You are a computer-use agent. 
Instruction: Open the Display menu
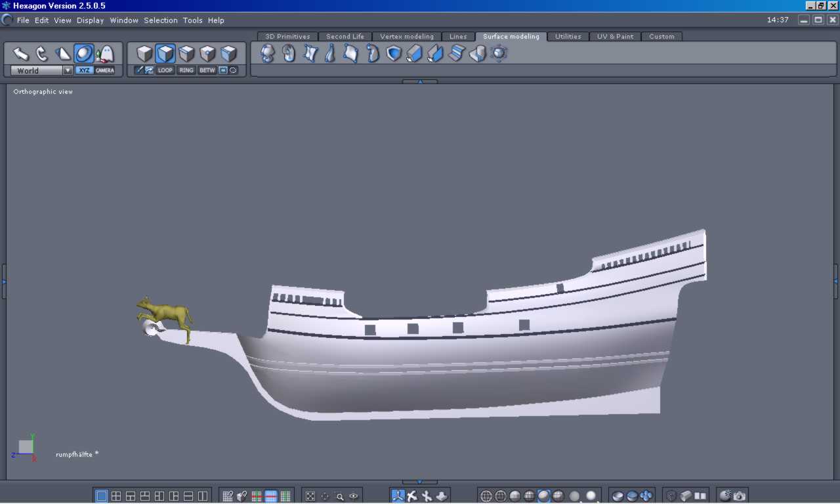pos(90,20)
